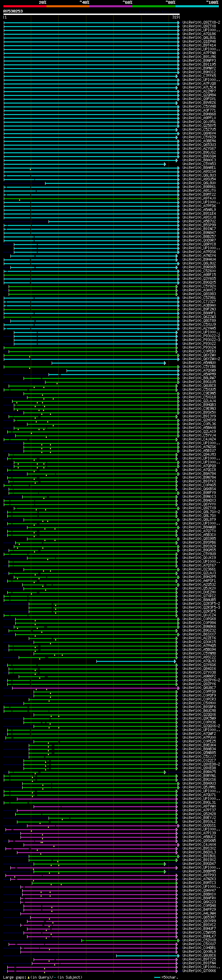
Task: Select hit UniRef100_A7Q186
Action: click(199, 34)
